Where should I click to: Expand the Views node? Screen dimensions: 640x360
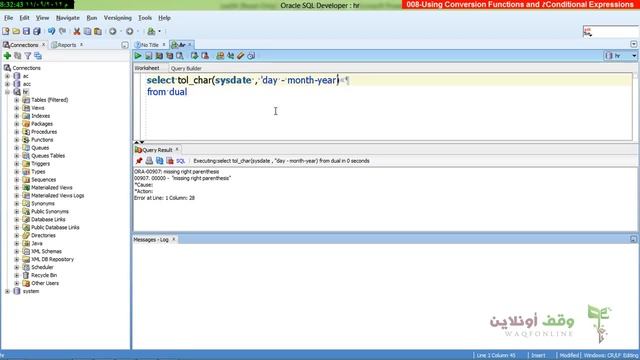pos(16,108)
